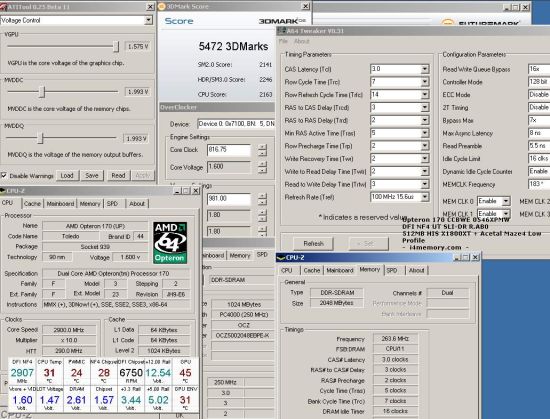Click the Save button in ATITool
The image size is (550, 419).
(92, 175)
